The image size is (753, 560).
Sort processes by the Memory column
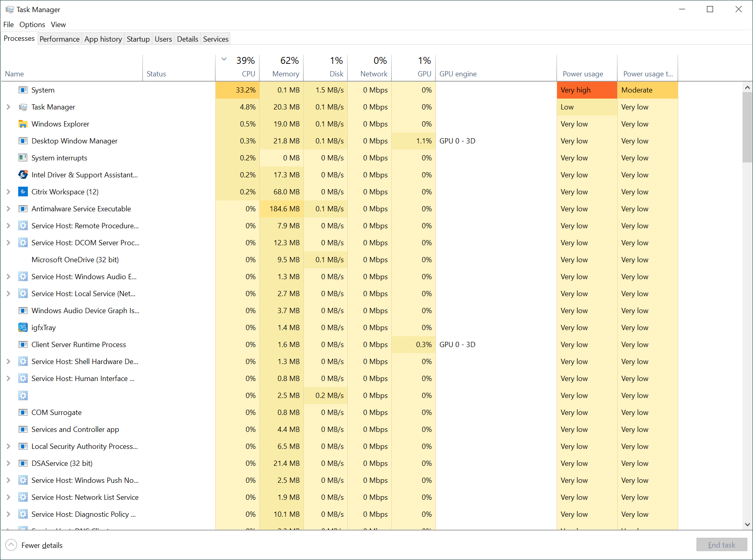282,67
